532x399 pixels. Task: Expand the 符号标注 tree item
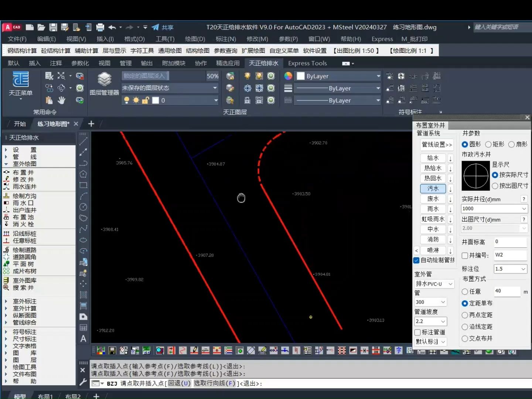click(x=6, y=332)
